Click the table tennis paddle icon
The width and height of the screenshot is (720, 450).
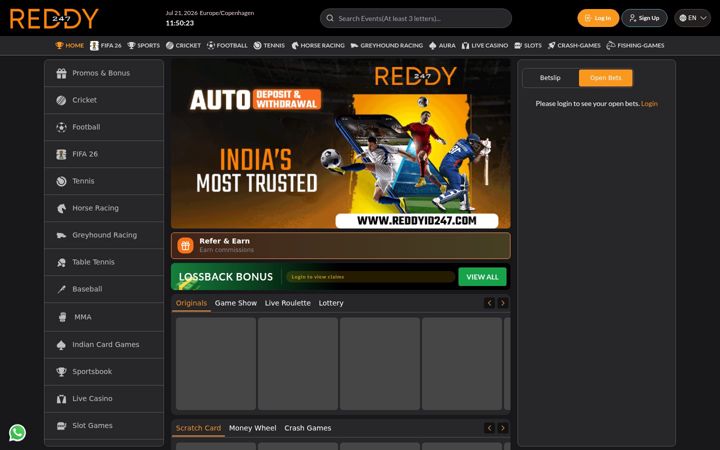(x=61, y=262)
